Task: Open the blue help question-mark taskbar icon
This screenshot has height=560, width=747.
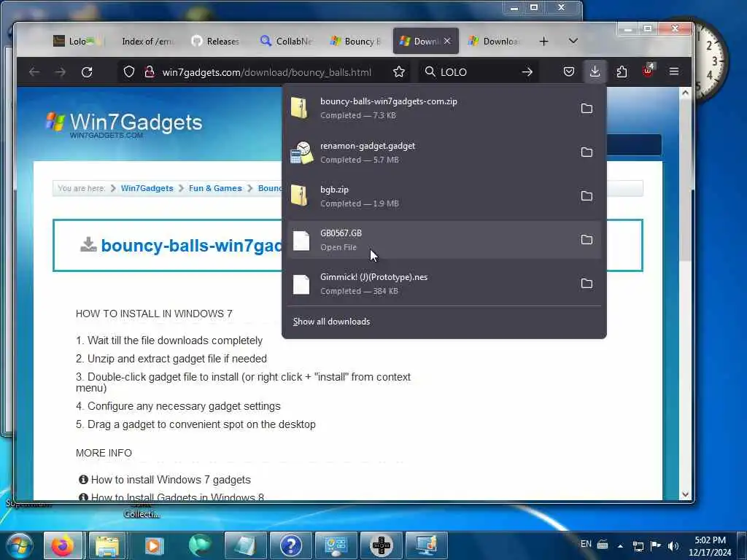Action: (290, 545)
